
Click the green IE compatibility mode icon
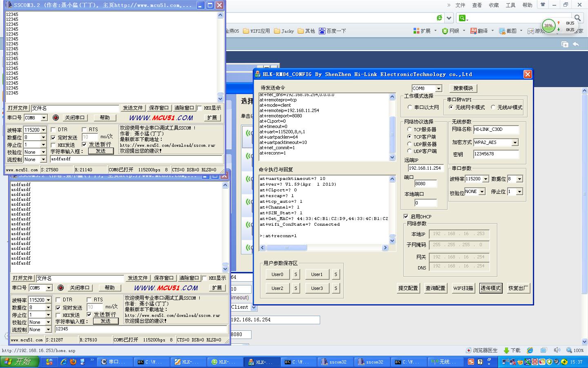(439, 18)
